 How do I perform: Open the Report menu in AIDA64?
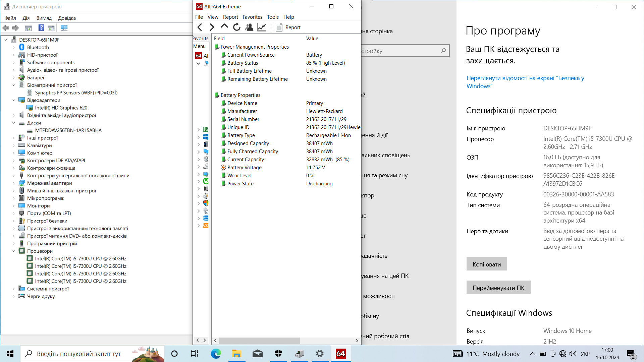tap(230, 17)
